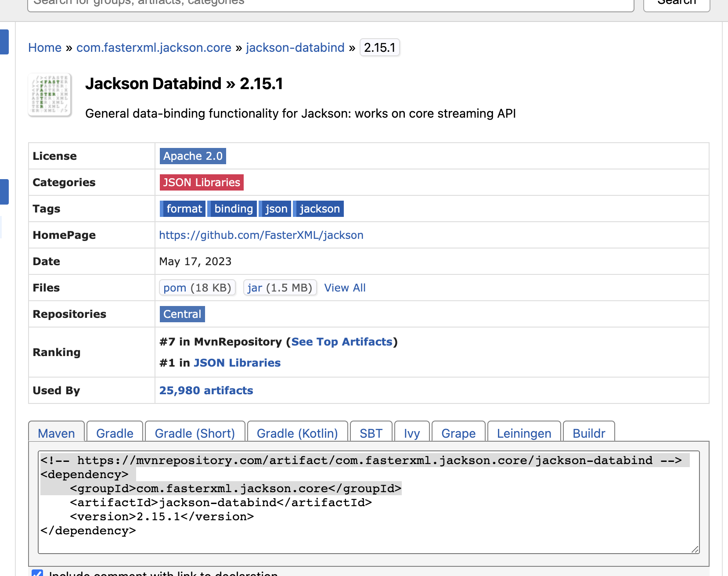Open the GitHub FasterXML homepage link
This screenshot has height=576, width=728.
click(x=261, y=235)
